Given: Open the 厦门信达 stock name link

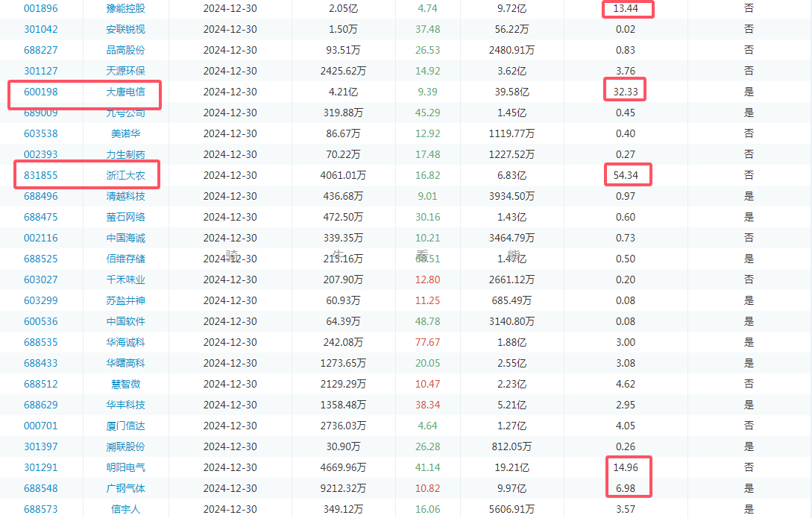Looking at the screenshot, I should pyautogui.click(x=125, y=426).
